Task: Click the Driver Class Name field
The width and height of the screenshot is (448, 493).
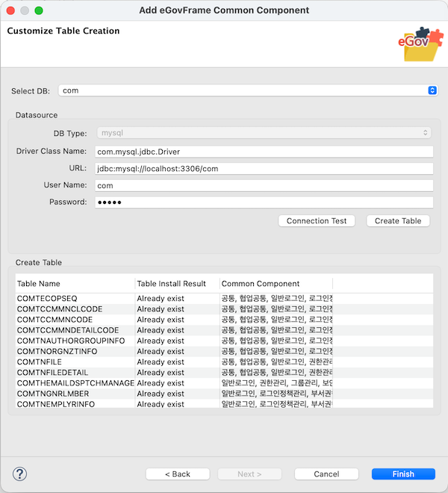Action: (x=264, y=152)
